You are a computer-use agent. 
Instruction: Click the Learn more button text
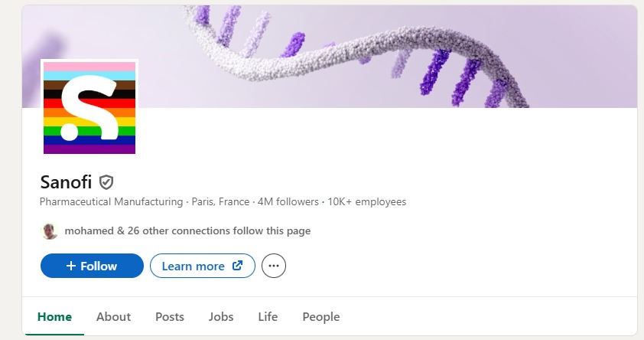193,266
